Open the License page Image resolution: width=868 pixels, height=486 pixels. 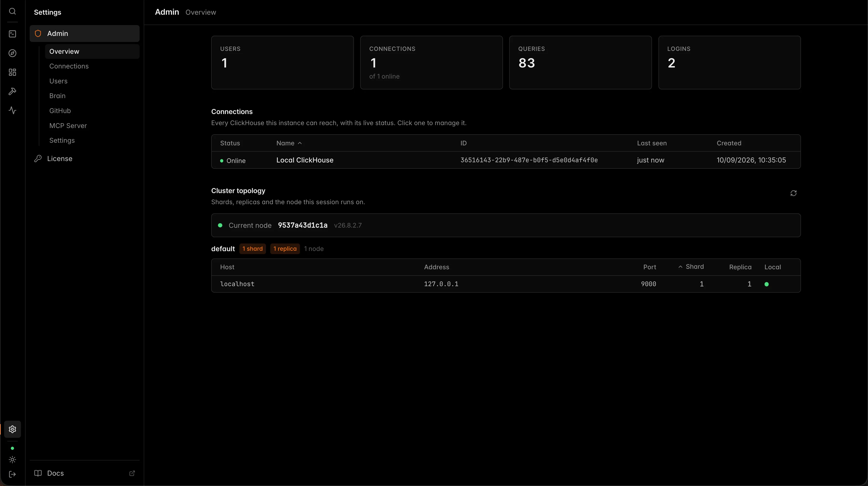(x=85, y=159)
